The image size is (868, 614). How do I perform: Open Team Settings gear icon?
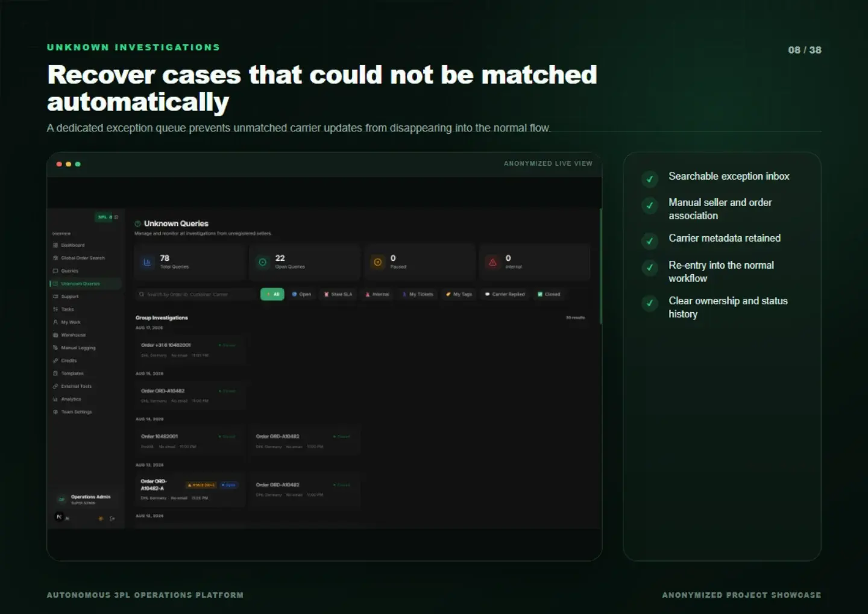click(55, 412)
